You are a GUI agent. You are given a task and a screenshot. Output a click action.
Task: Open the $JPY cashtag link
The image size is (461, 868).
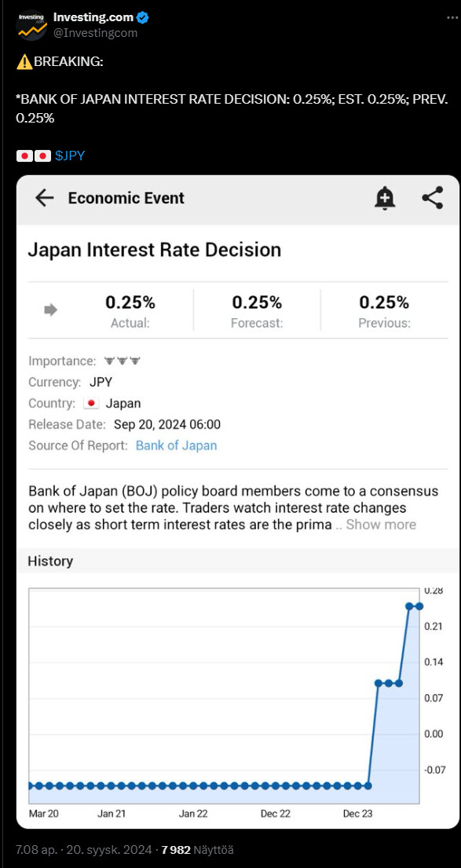click(x=70, y=156)
